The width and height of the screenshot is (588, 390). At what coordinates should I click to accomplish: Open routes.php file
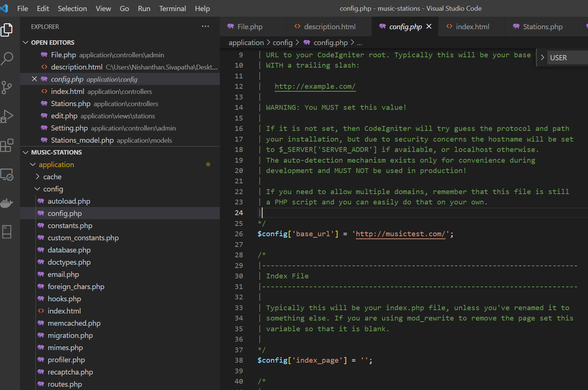[120, 384]
